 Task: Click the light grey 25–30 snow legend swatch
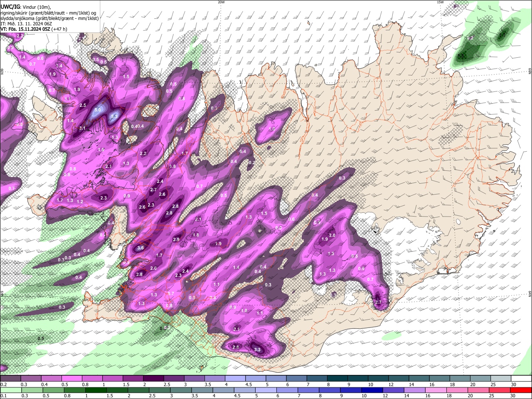[x=500, y=379]
